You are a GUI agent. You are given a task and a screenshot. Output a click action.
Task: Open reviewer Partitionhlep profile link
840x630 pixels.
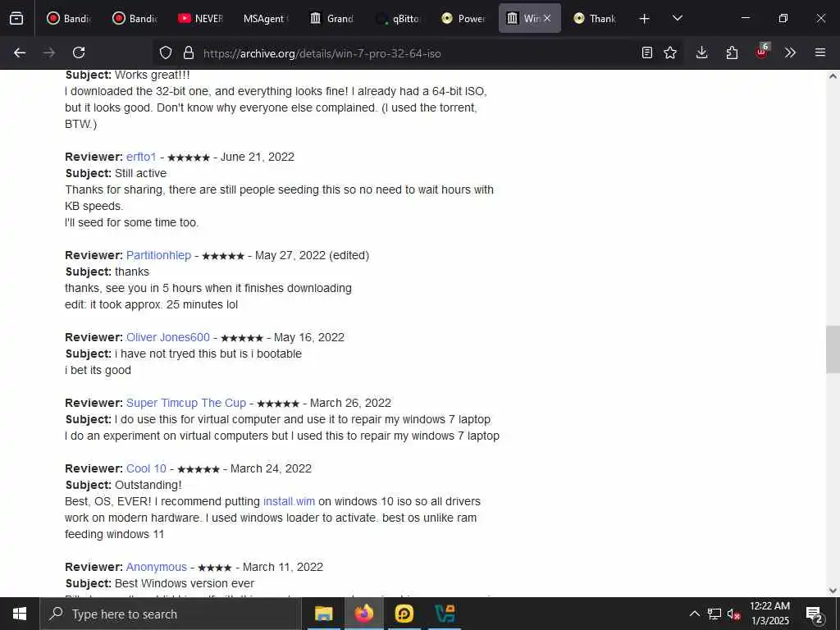[x=158, y=256]
